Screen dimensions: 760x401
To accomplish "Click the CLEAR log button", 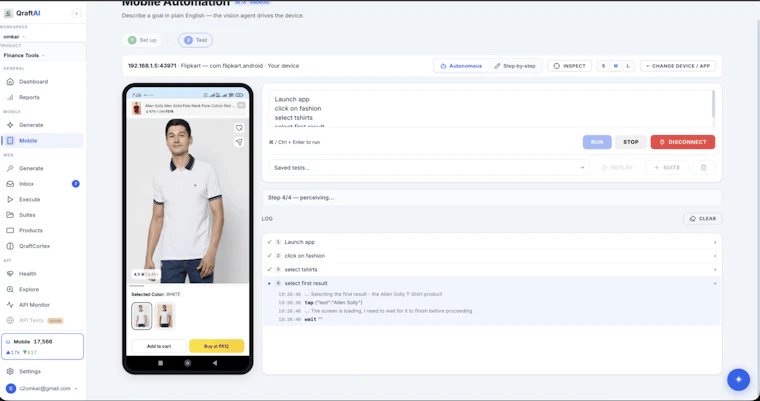I will pyautogui.click(x=702, y=219).
